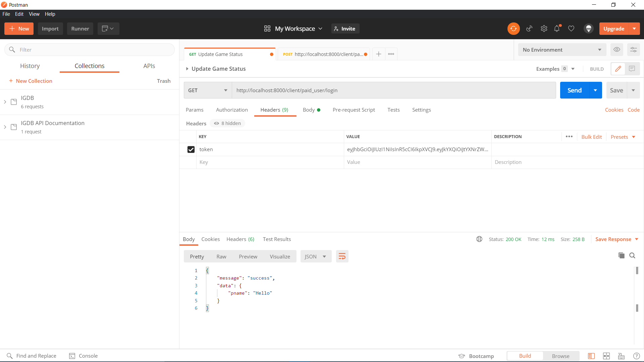Open the capture requests satellite icon

pos(529,28)
